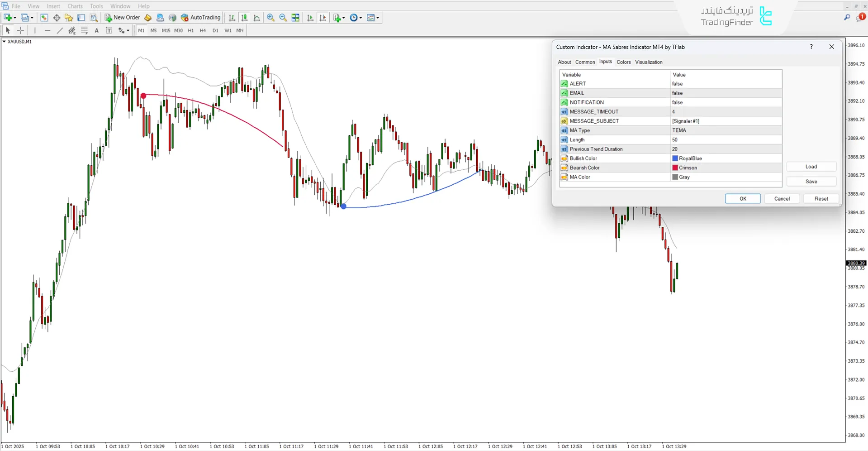The image size is (868, 451).
Task: Switch to the Colors tab
Action: 623,62
